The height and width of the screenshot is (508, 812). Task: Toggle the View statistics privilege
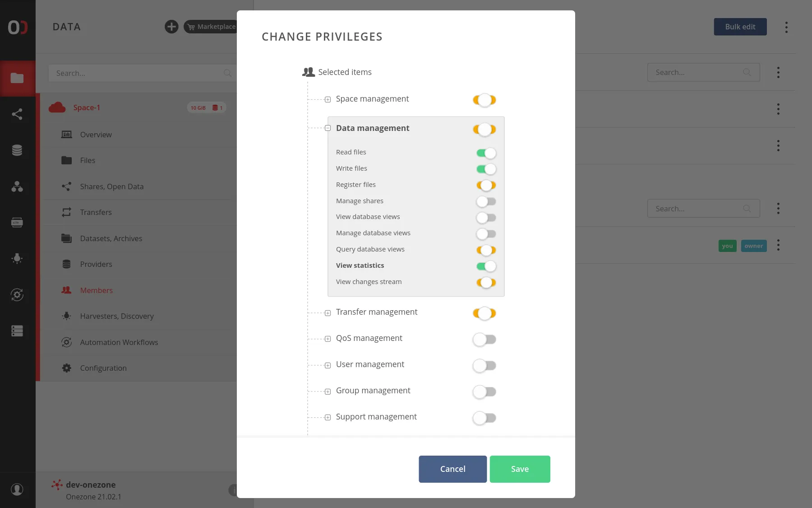(486, 266)
